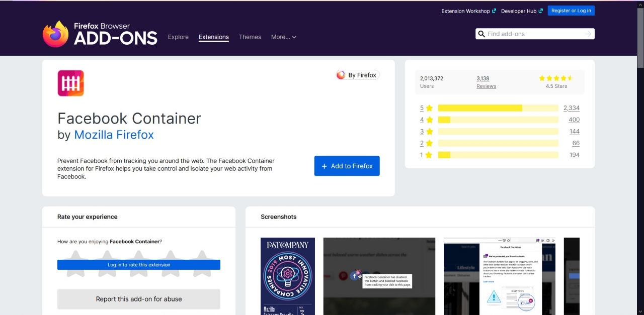Open the 400 four-star reviews count
The image size is (644, 315).
[x=574, y=120]
